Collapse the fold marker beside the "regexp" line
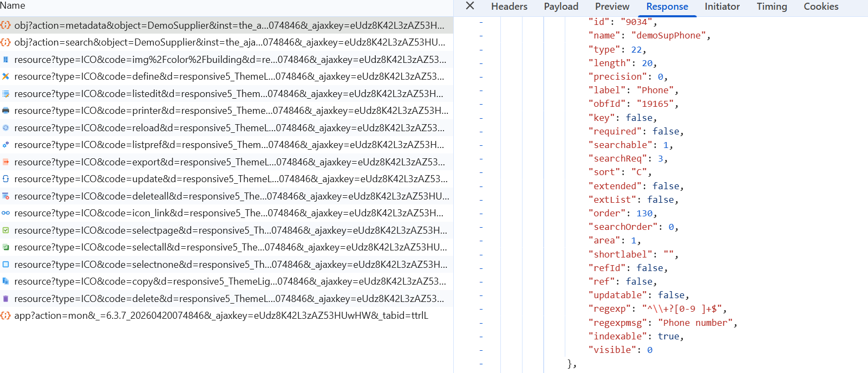 [481, 309]
